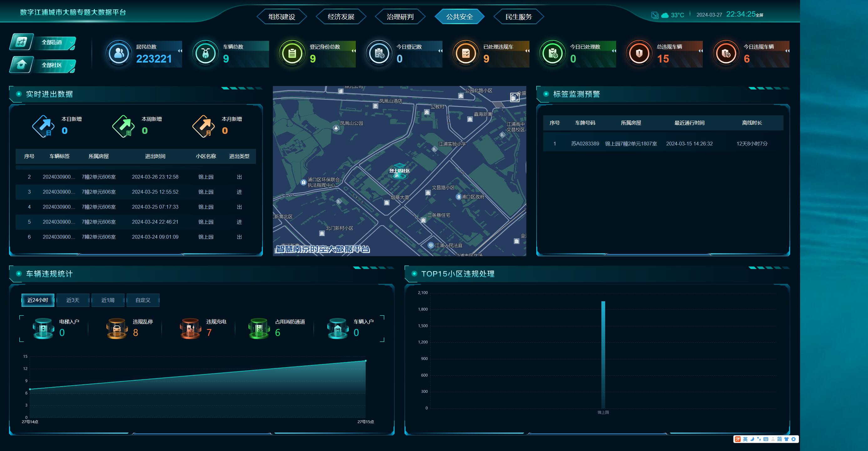Click the 离线时长 column header
This screenshot has width=868, height=451.
(x=752, y=123)
